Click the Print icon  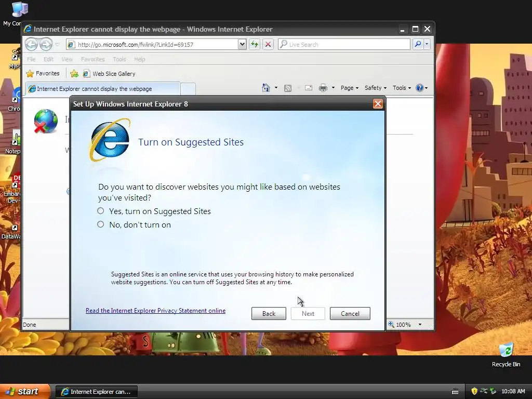coord(323,88)
